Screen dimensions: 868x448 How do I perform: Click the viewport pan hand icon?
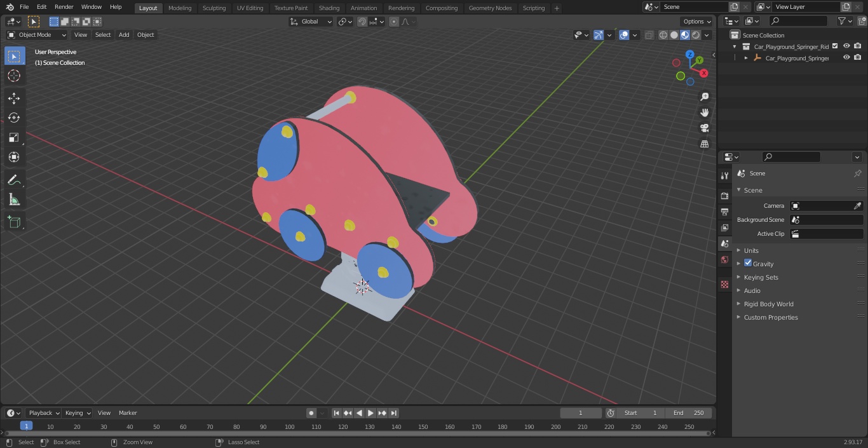(704, 112)
